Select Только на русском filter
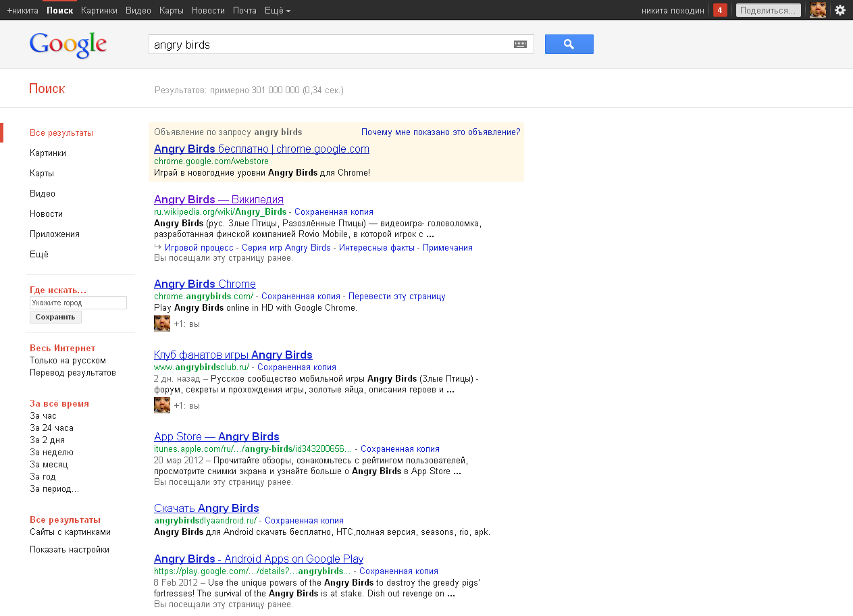 point(68,361)
